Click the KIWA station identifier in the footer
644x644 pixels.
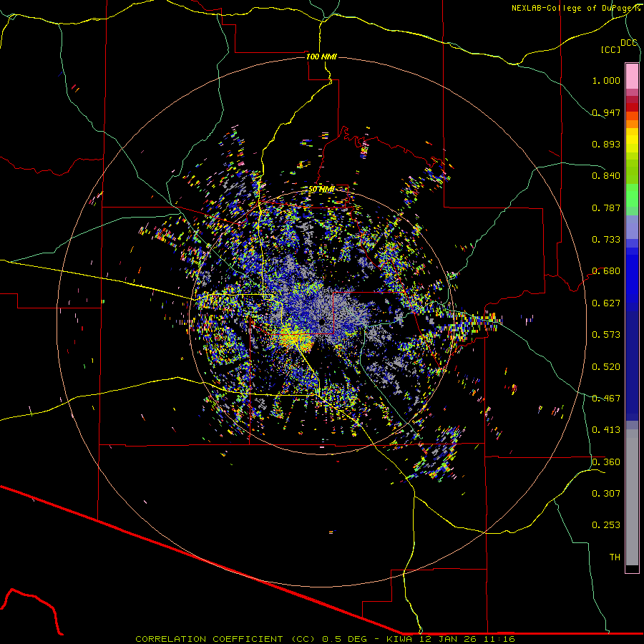[401, 639]
